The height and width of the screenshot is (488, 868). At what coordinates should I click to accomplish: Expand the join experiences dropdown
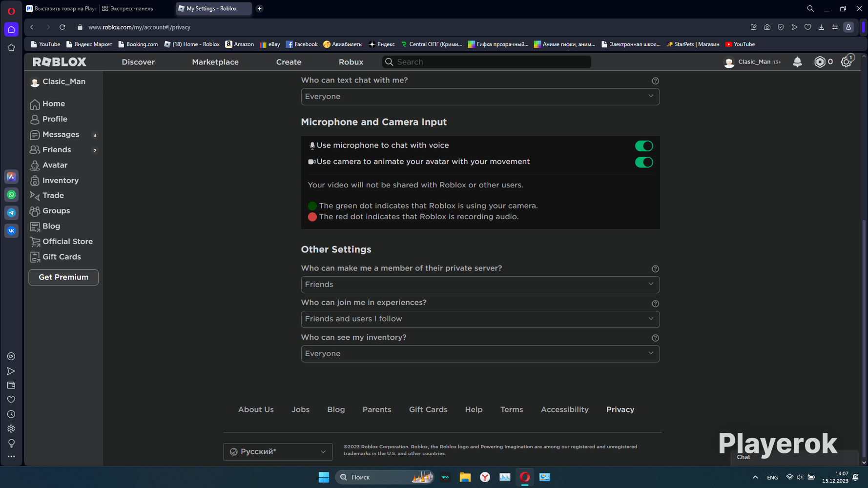(x=480, y=319)
